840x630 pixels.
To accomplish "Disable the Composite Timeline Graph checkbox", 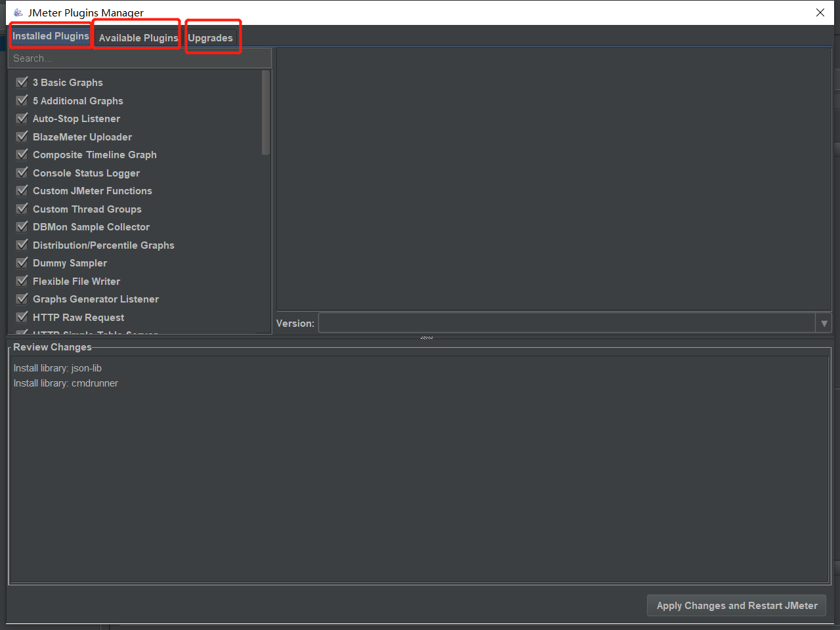I will coord(22,154).
